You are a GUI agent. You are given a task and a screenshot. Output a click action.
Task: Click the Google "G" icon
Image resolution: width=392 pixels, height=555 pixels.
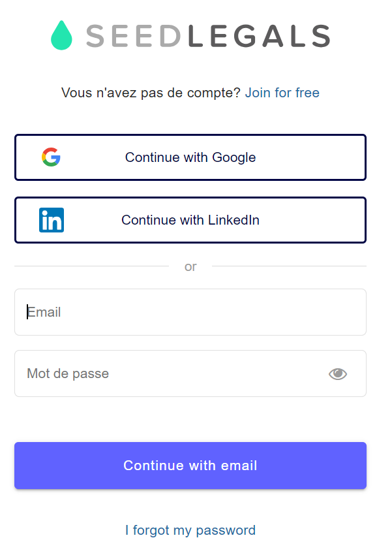tap(51, 157)
